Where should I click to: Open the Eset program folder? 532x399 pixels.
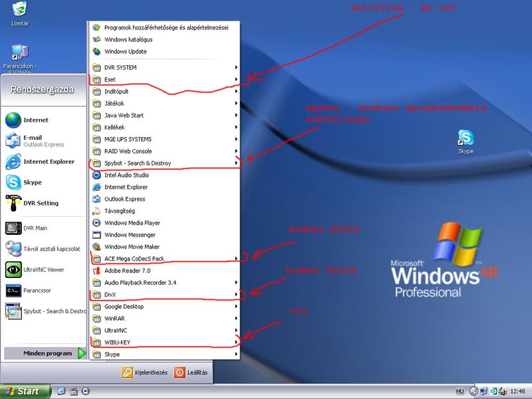coord(164,79)
